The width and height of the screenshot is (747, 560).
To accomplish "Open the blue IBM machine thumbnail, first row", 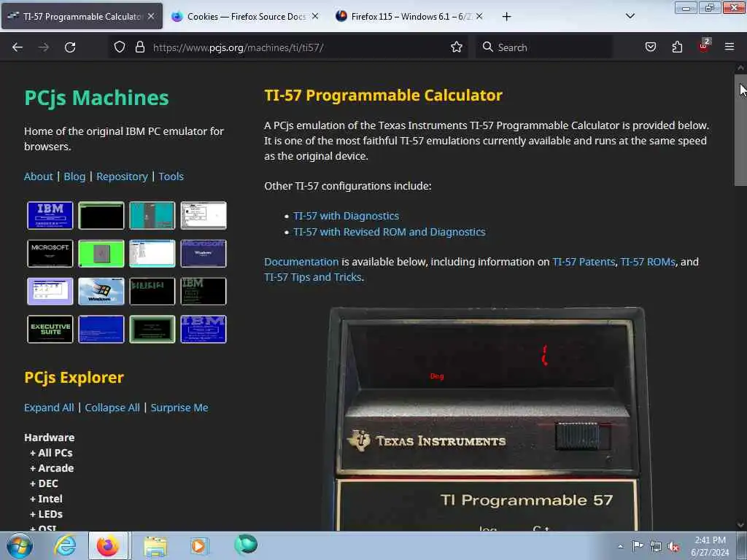I will point(50,215).
